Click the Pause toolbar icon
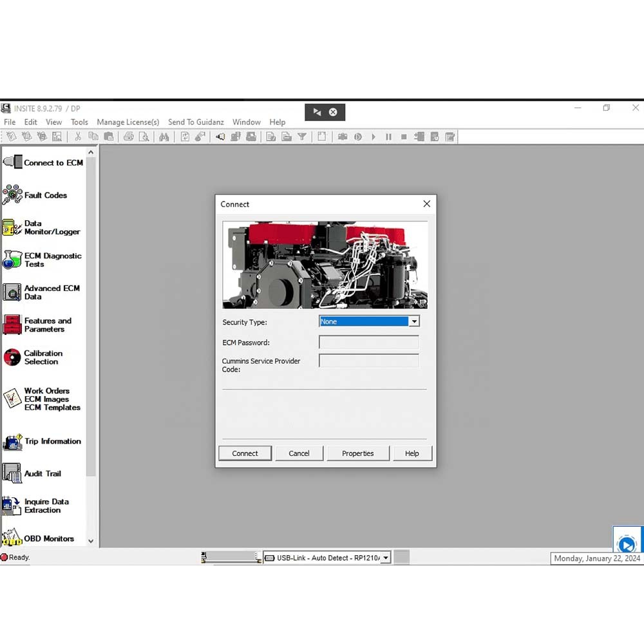This screenshot has width=644, height=644. click(388, 137)
